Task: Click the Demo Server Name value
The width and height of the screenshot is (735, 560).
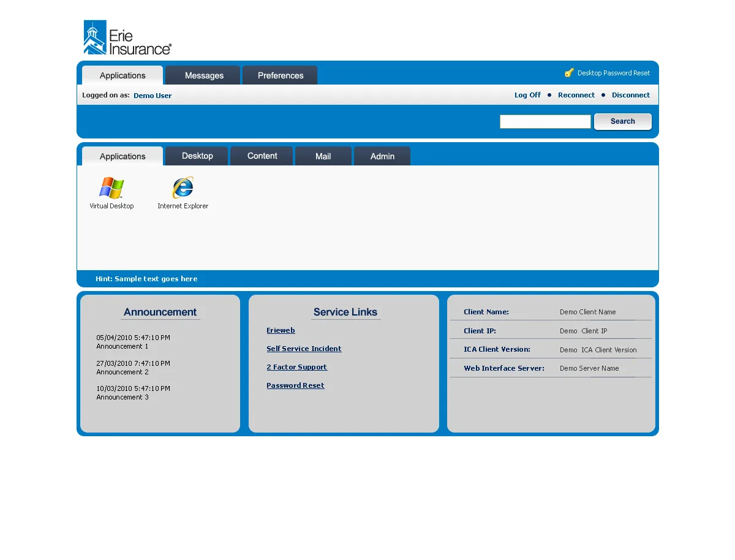Action: click(x=589, y=368)
